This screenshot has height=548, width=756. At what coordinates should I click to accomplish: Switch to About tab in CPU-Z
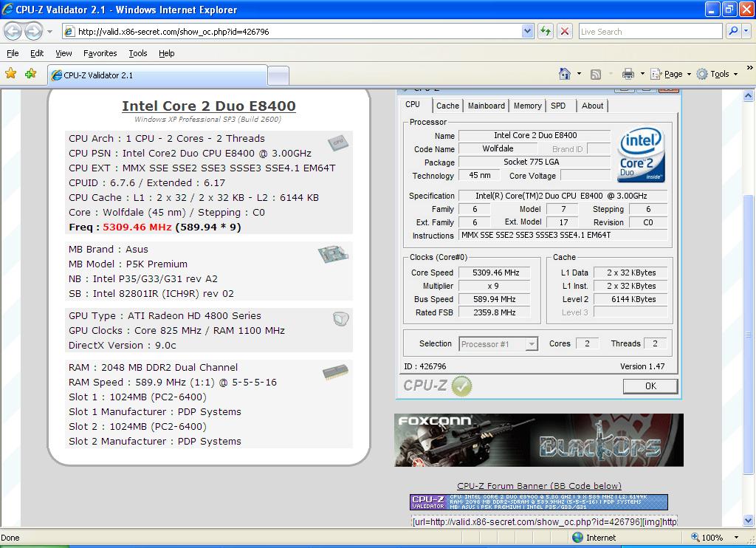click(x=592, y=106)
